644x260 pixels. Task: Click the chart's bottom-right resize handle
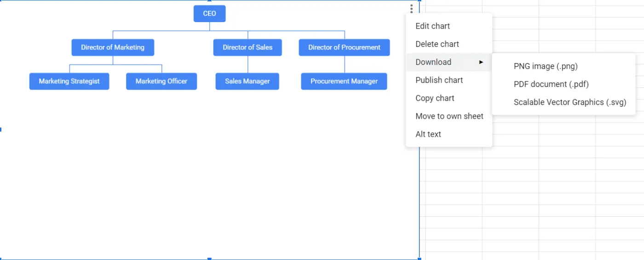click(419, 259)
